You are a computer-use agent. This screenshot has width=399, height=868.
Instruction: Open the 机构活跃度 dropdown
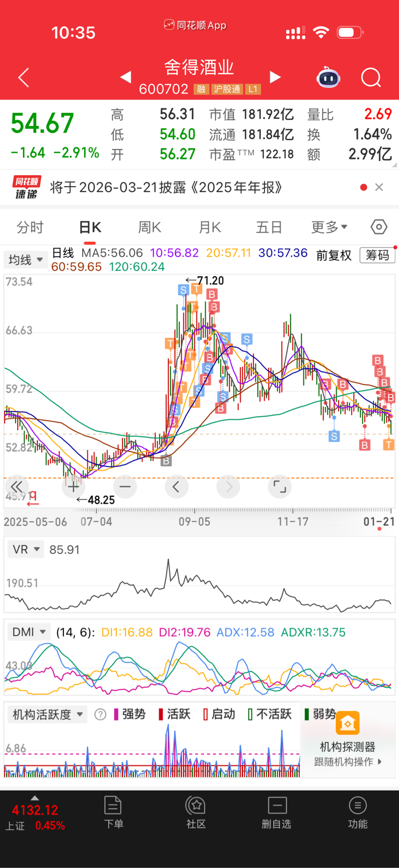point(47,715)
